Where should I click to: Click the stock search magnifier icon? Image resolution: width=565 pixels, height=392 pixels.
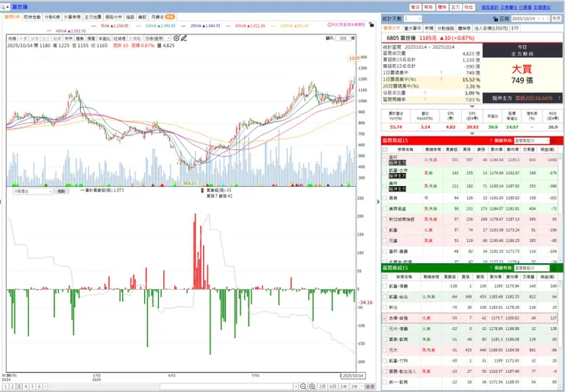coord(3,7)
